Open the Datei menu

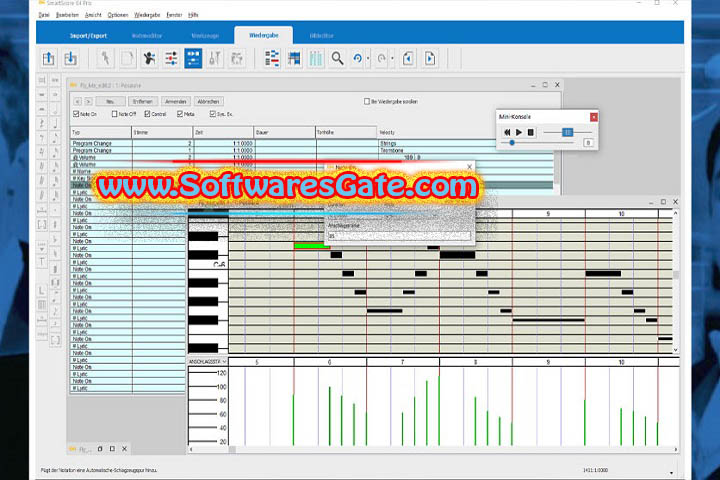coord(44,15)
